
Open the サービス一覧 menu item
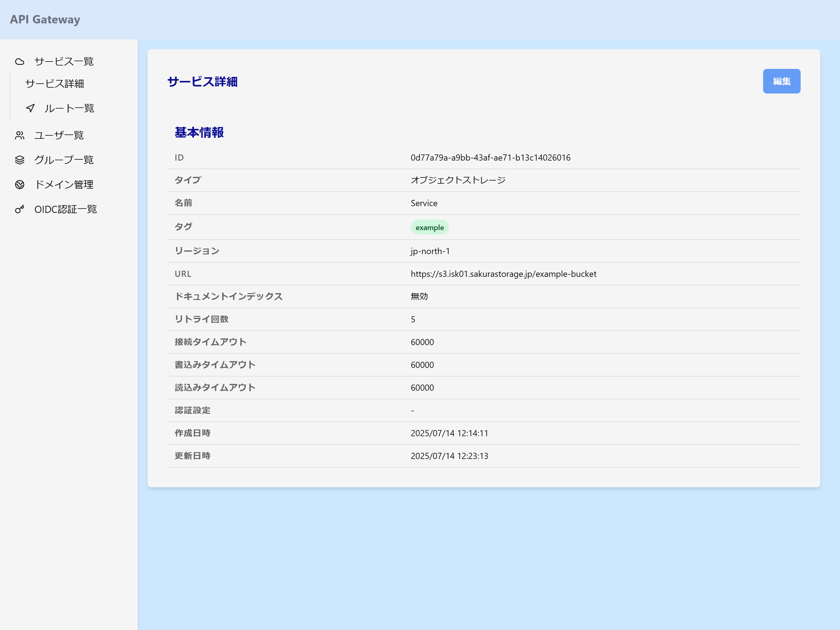(x=64, y=62)
